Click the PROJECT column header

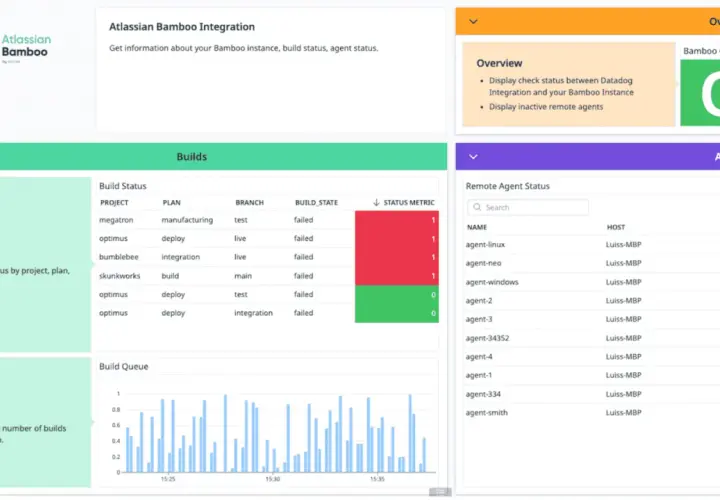coord(114,202)
